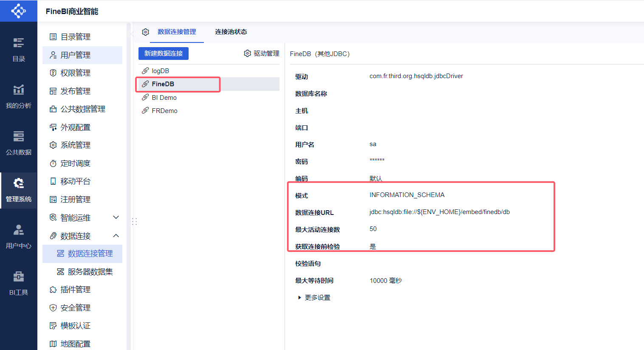644x350 pixels.
Task: Switch to the 连接池状态 tab
Action: 231,32
